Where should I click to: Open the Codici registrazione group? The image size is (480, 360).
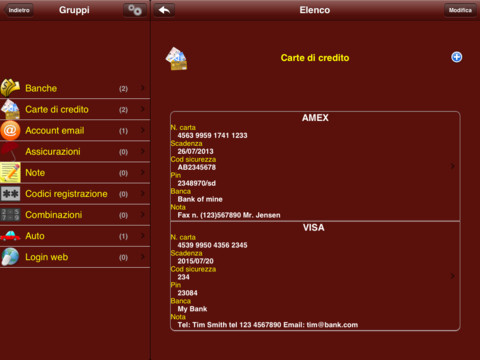pyautogui.click(x=75, y=194)
